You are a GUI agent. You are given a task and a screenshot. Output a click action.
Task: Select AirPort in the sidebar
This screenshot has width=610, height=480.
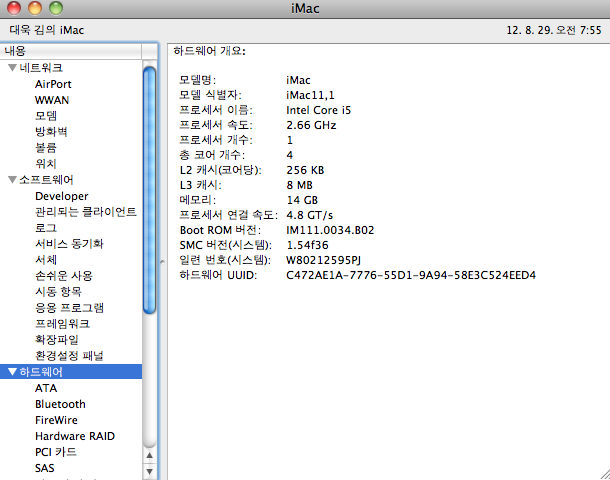pyautogui.click(x=53, y=84)
